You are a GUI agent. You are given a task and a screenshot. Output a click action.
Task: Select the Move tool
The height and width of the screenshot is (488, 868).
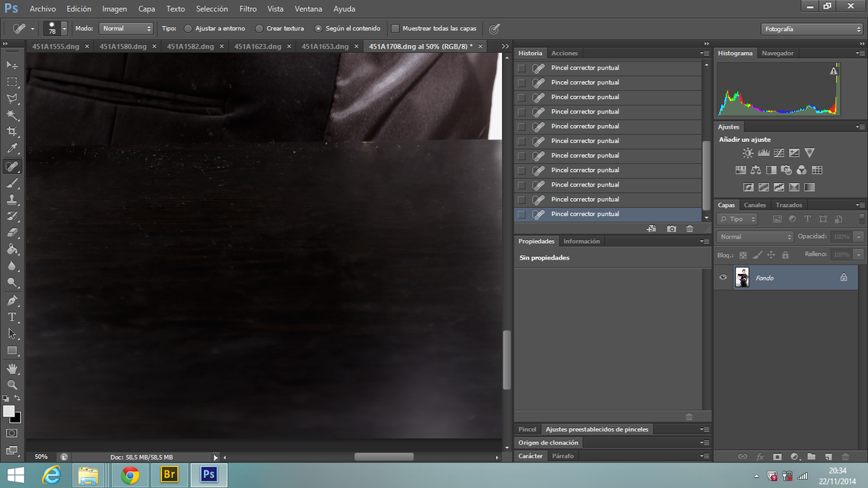point(12,66)
